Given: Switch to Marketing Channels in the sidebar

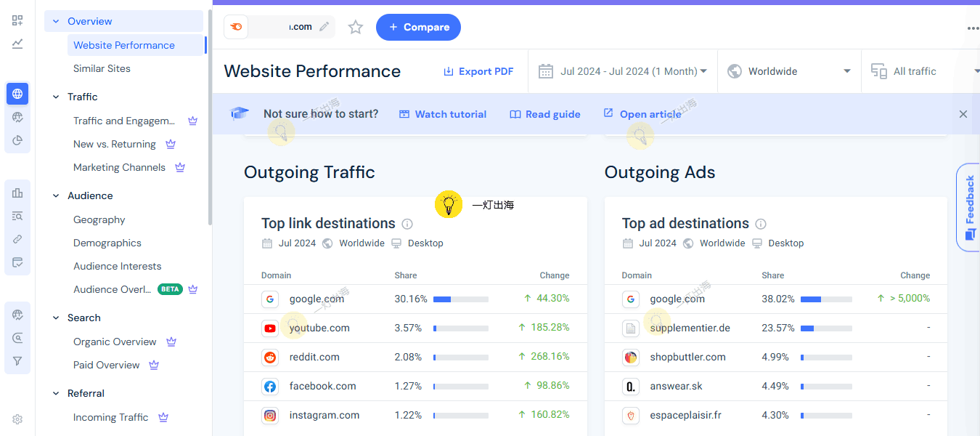Looking at the screenshot, I should pyautogui.click(x=118, y=167).
